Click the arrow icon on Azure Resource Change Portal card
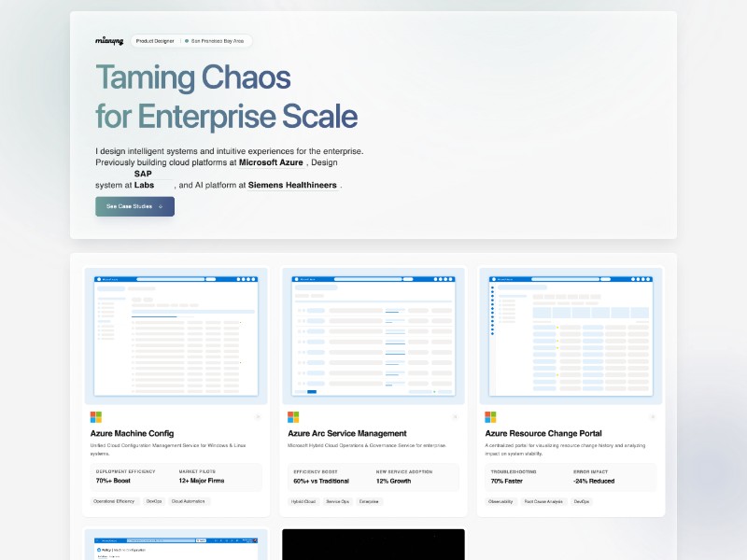This screenshot has height=560, width=747. [652, 417]
